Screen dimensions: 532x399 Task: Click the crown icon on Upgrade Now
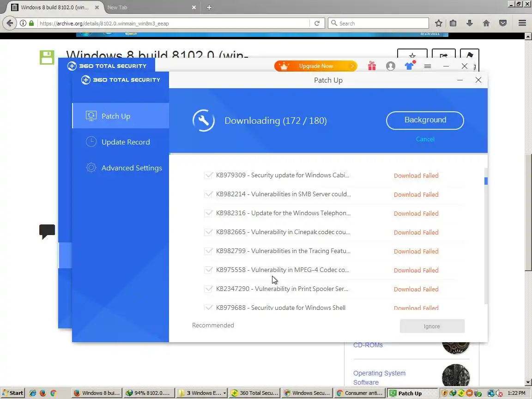pos(284,66)
